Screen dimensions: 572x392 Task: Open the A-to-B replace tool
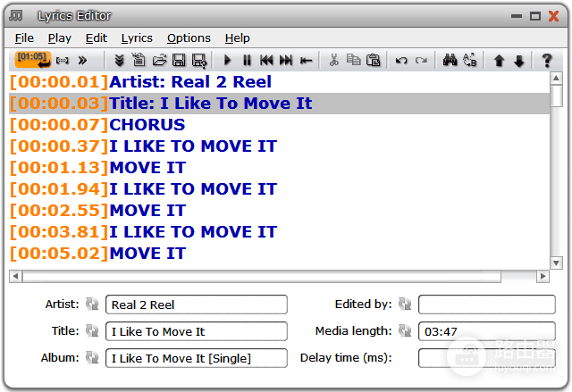(x=469, y=60)
